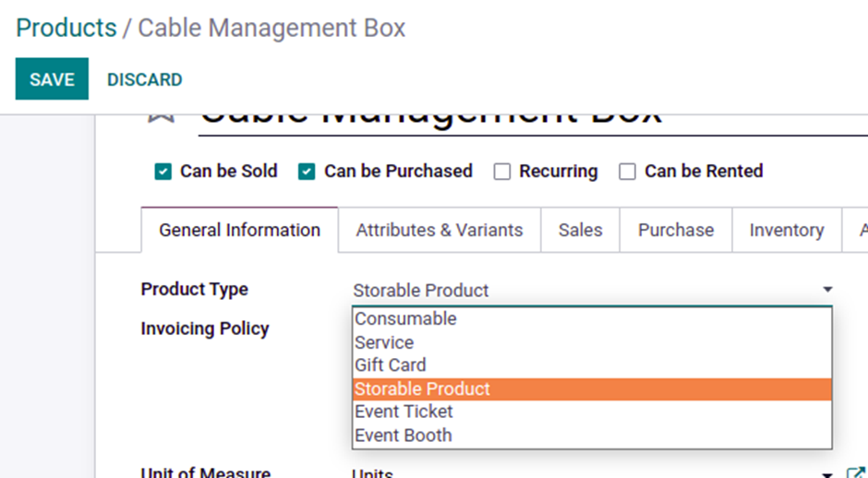The width and height of the screenshot is (868, 478).
Task: Toggle the Can be Sold checkbox
Action: click(163, 172)
